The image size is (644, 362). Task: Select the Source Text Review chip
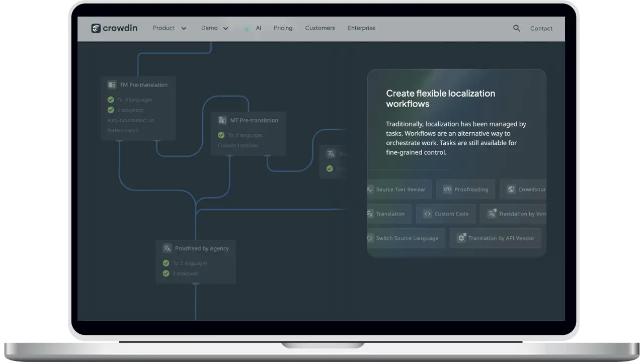tap(399, 190)
